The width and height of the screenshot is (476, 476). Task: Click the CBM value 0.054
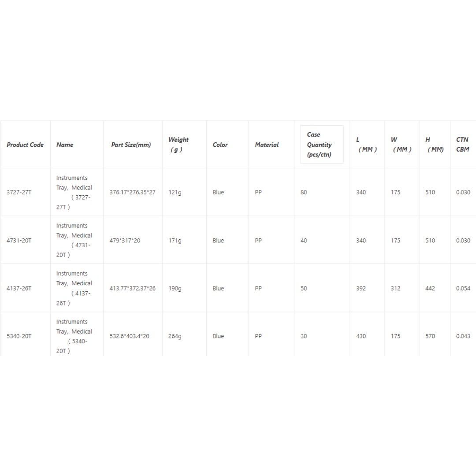click(463, 288)
